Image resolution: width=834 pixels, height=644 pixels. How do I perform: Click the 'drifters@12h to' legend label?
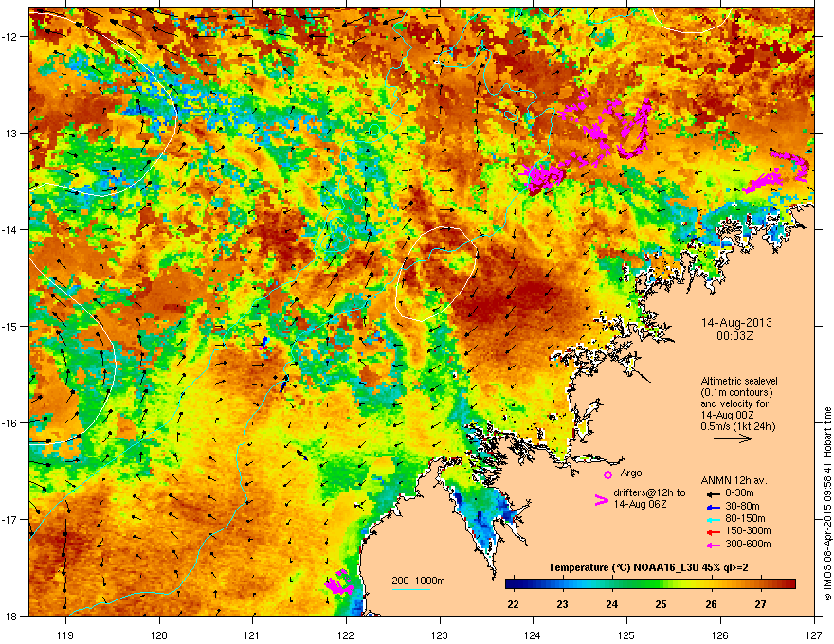[649, 493]
